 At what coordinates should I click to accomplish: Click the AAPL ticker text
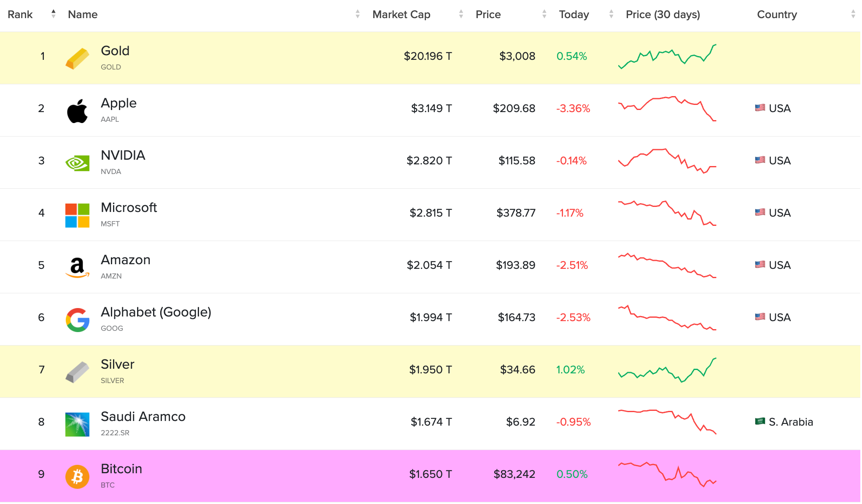pos(110,119)
